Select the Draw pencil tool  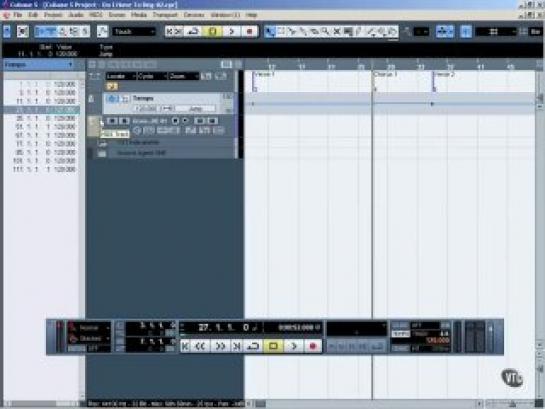pyautogui.click(x=359, y=32)
